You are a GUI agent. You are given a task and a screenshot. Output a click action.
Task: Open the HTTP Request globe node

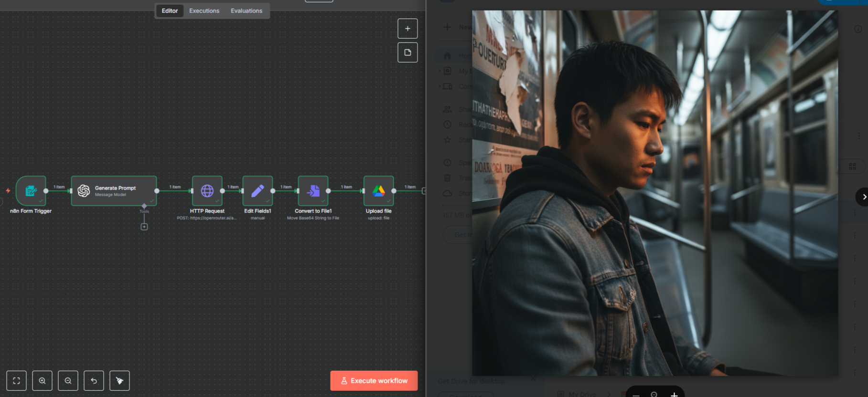207,191
